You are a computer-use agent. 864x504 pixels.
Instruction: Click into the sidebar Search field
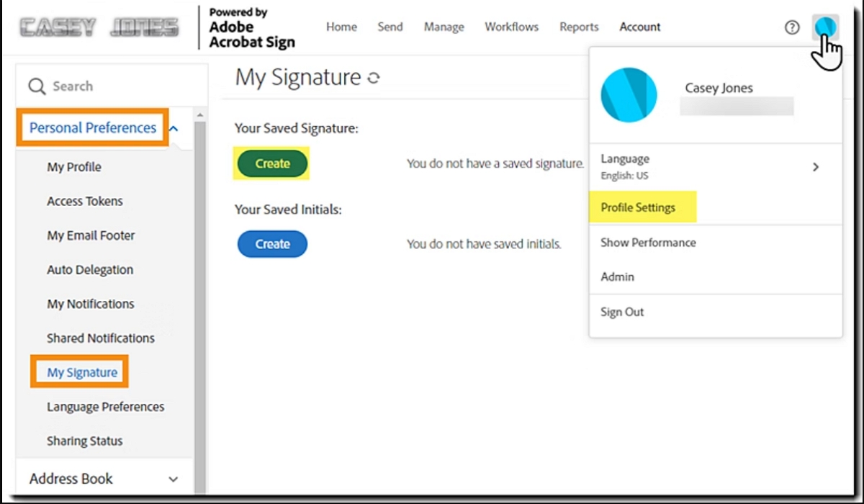pyautogui.click(x=112, y=86)
